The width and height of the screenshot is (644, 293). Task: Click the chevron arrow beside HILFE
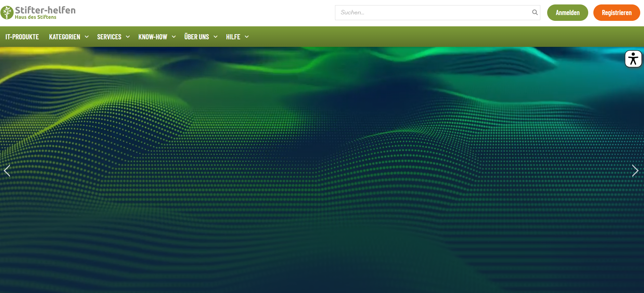[x=247, y=37]
